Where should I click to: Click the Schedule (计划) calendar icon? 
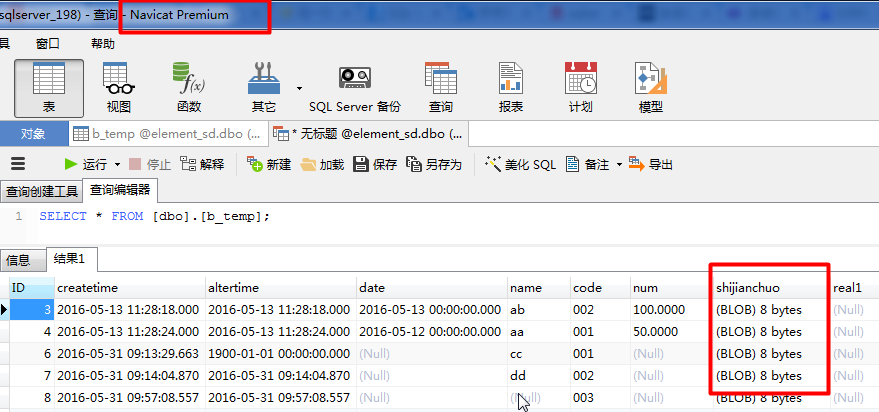click(580, 87)
